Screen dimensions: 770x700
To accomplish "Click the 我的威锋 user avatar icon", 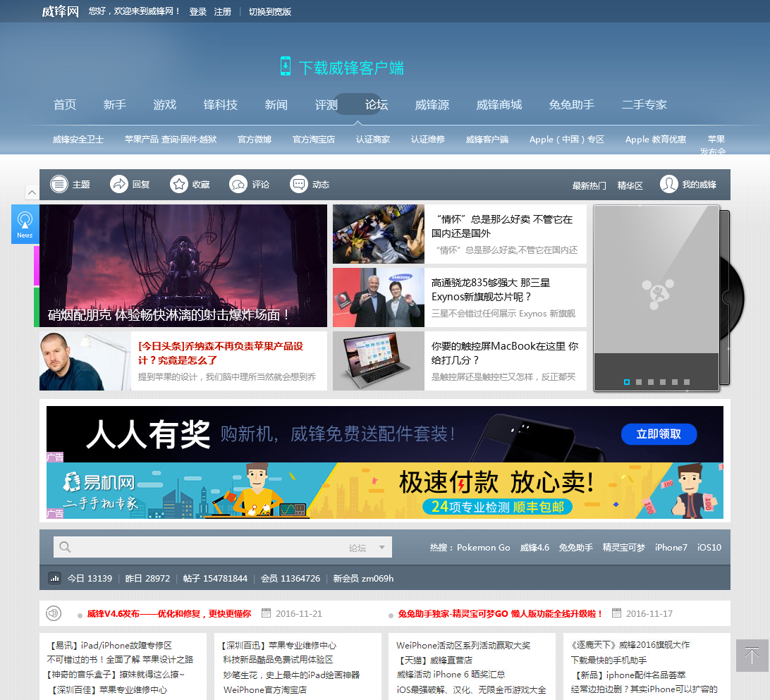I will pyautogui.click(x=669, y=185).
